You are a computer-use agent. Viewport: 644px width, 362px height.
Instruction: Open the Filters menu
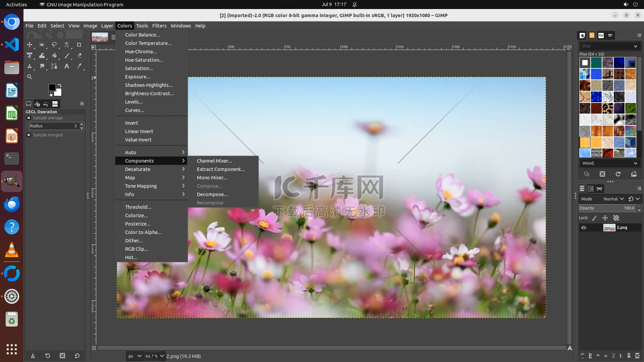click(159, 26)
